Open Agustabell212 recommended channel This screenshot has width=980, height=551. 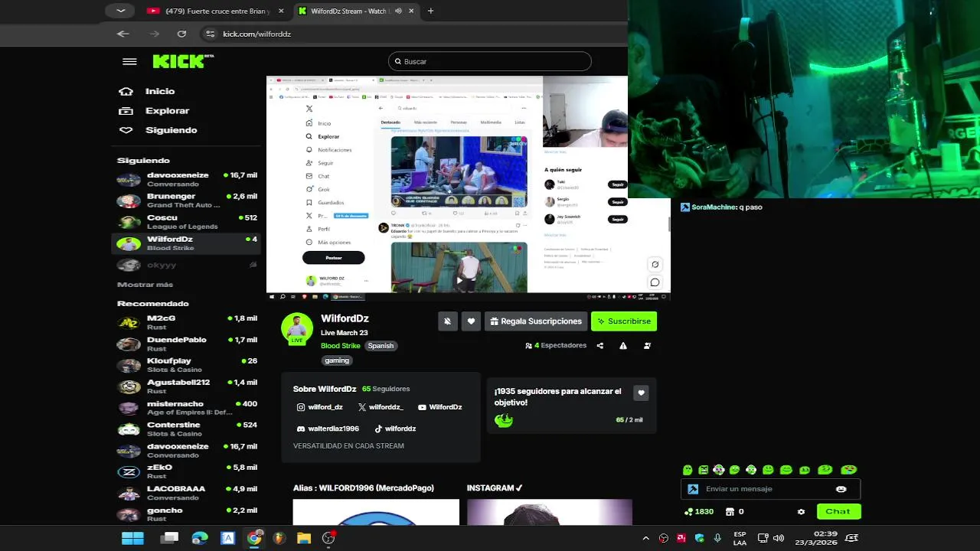pyautogui.click(x=186, y=386)
